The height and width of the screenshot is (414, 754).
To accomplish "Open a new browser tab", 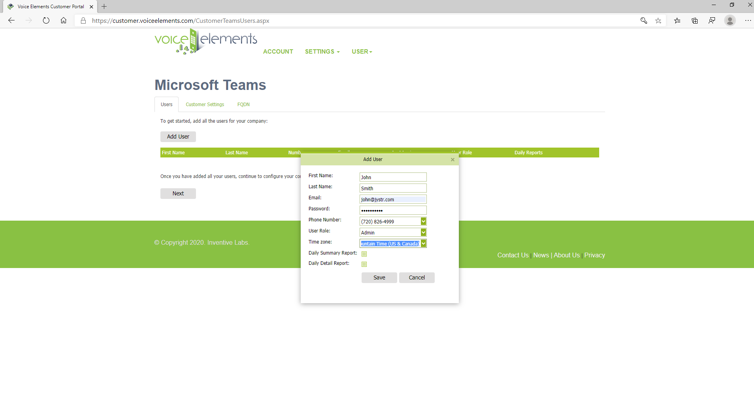I will point(104,7).
